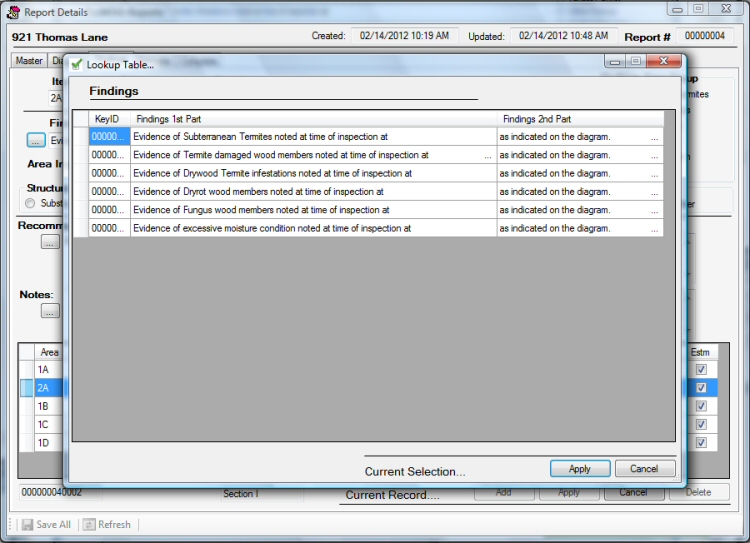The image size is (750, 543).
Task: Click the Findings lookup ellipsis button in Report Details
Action: (x=36, y=141)
